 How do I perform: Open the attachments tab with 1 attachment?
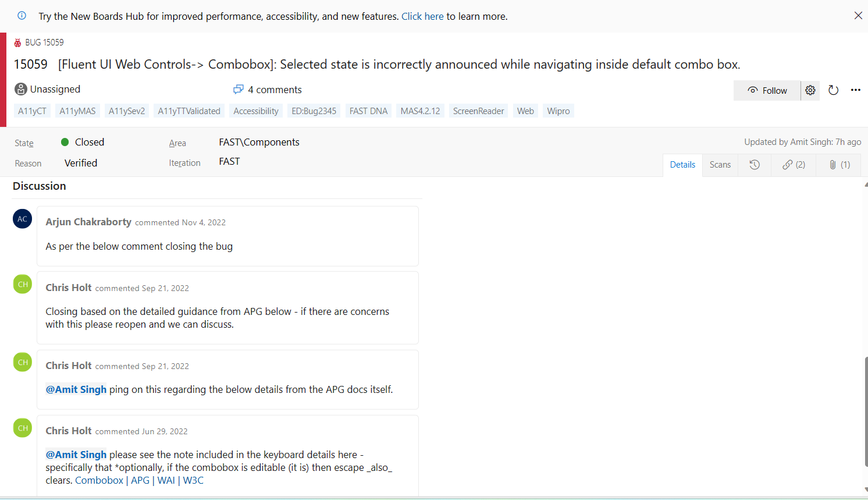click(838, 165)
